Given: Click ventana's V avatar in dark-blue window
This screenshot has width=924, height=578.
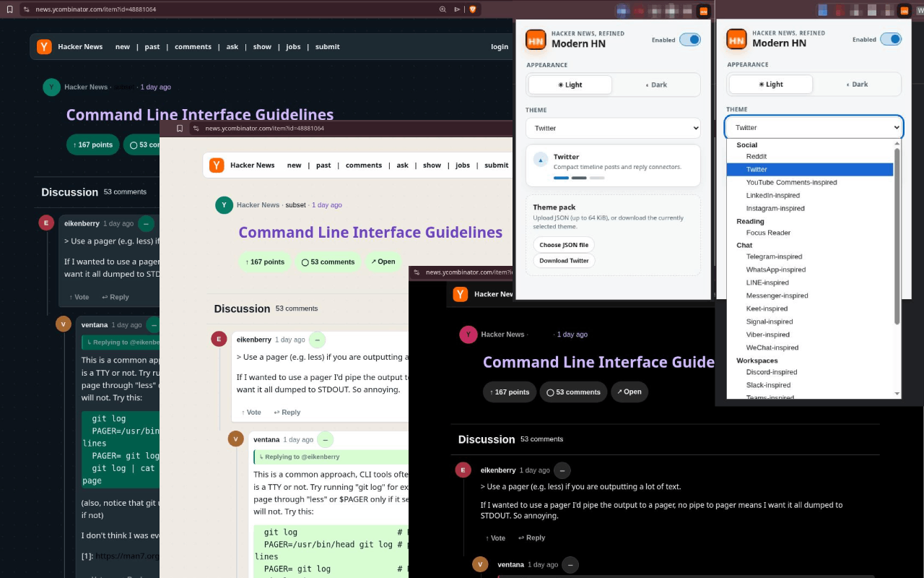Looking at the screenshot, I should [64, 324].
